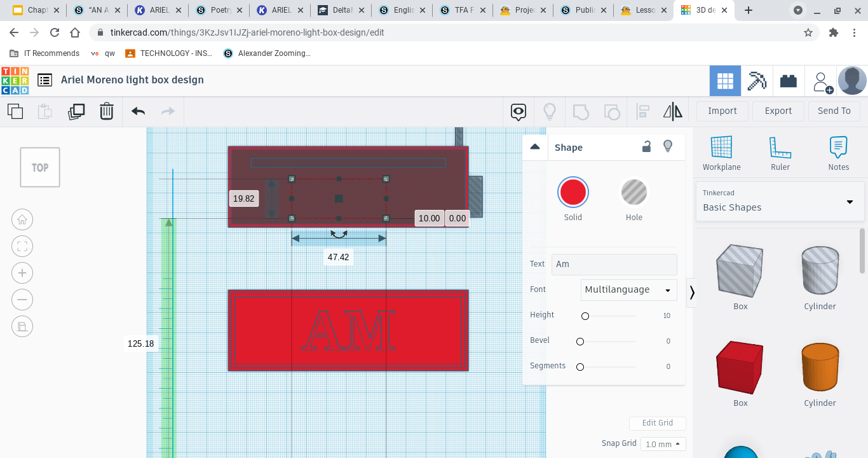Click the Import button
This screenshot has width=868, height=458.
(722, 111)
